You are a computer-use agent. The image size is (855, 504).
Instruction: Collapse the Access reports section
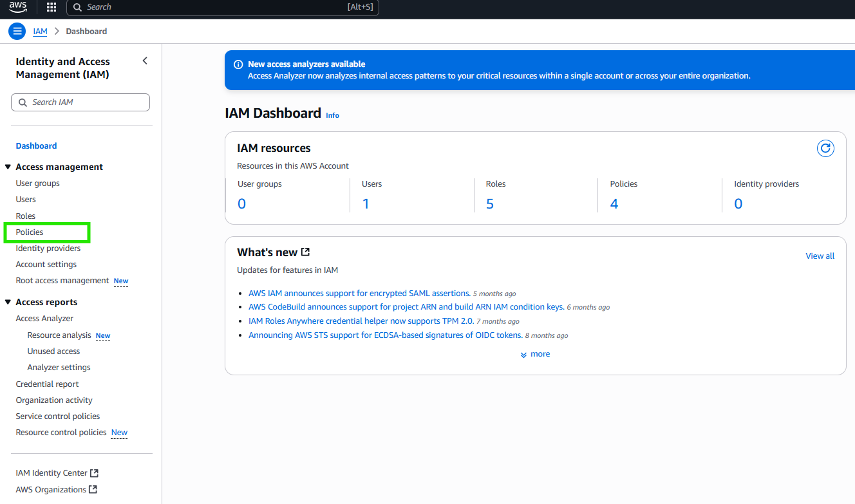click(x=8, y=302)
